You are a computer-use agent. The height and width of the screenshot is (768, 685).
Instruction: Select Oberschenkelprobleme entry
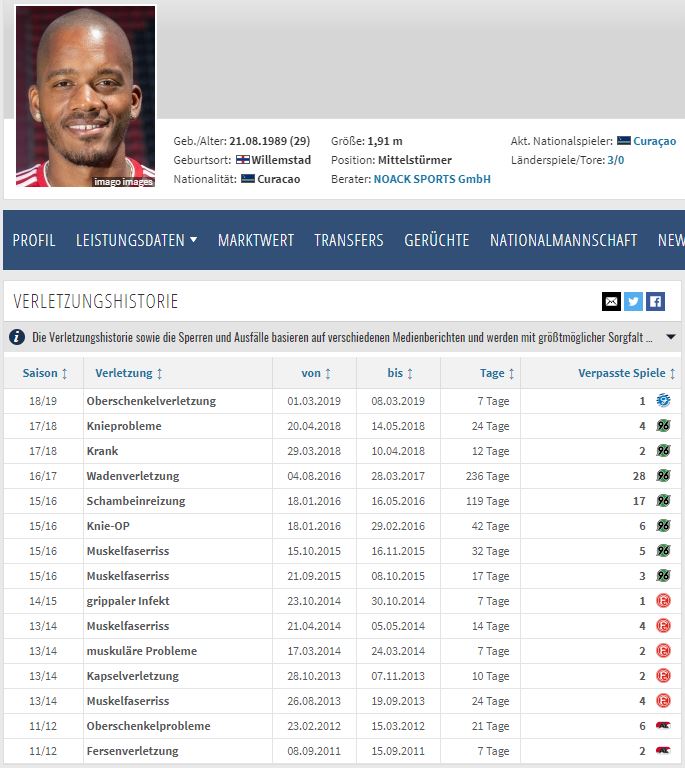pos(148,726)
